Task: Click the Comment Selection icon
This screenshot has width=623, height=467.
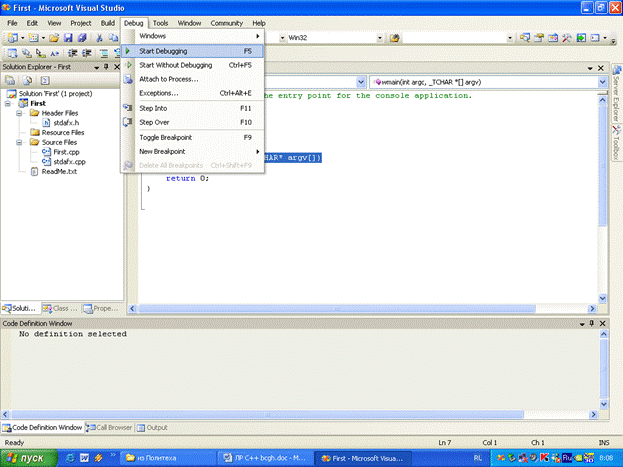Action: [x=104, y=53]
